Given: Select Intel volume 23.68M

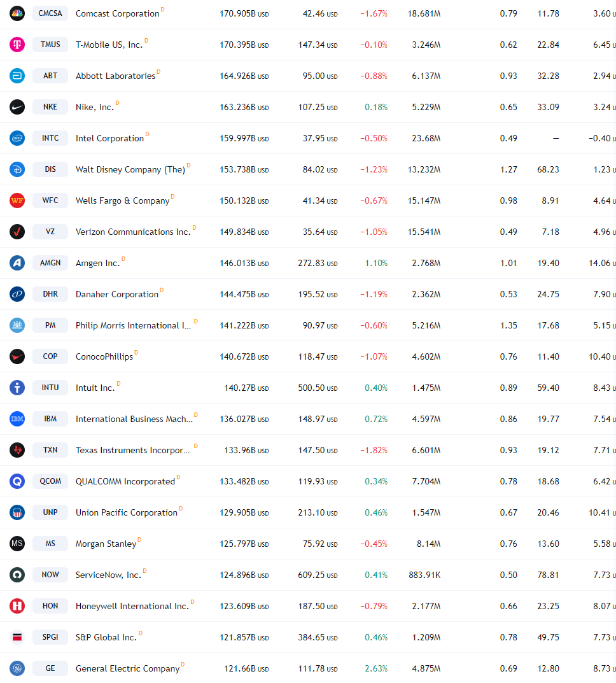Looking at the screenshot, I should [426, 139].
